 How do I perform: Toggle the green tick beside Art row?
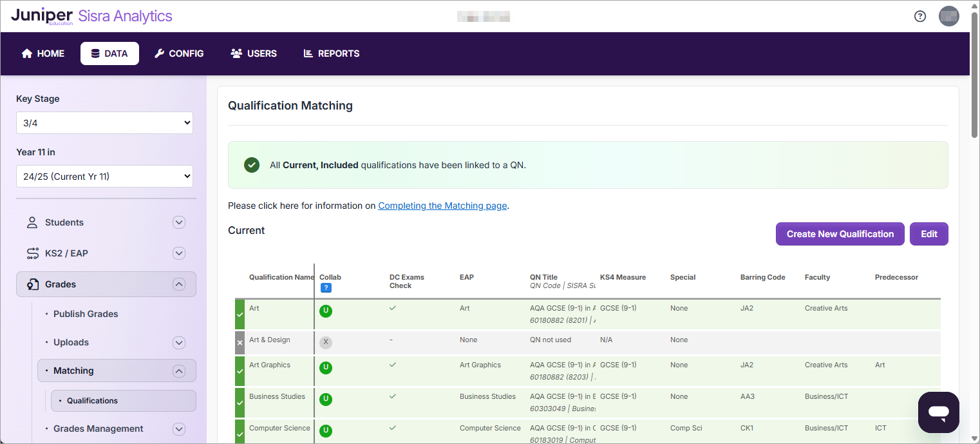coord(240,314)
